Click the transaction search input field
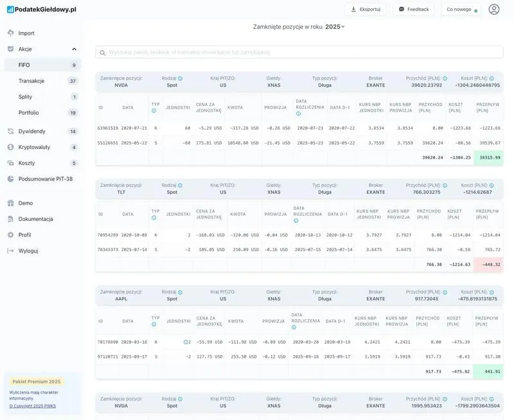Image resolution: width=514 pixels, height=420 pixels. coord(299,52)
